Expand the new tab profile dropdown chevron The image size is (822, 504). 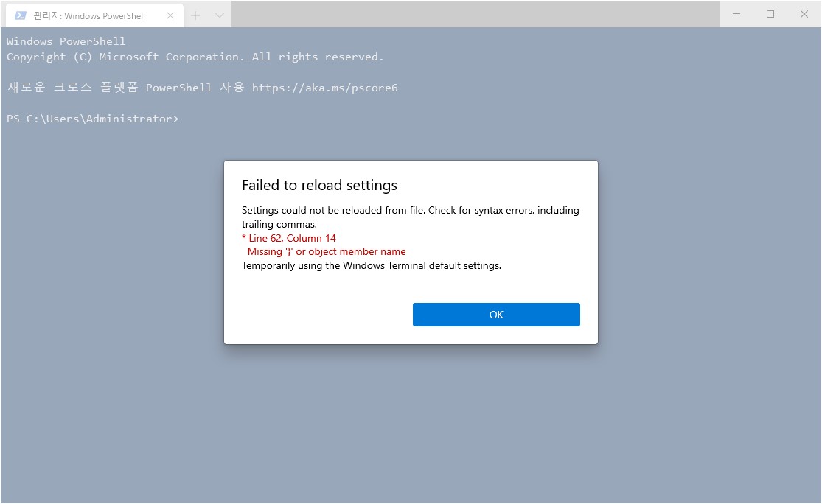click(x=220, y=15)
